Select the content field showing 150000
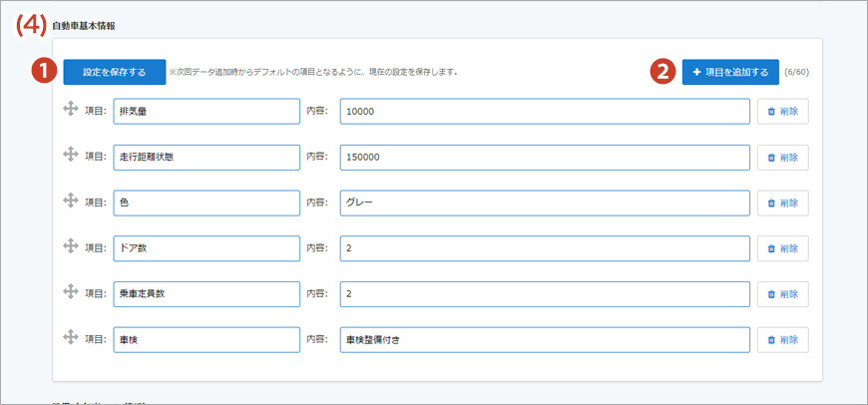This screenshot has height=405, width=868. coord(544,158)
